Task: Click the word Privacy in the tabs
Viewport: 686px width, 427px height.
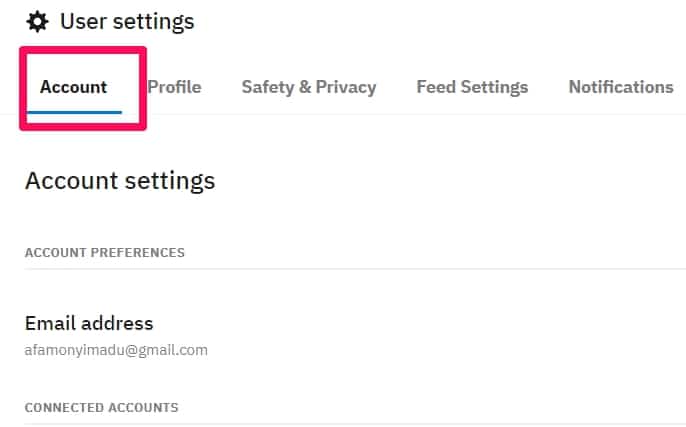Action: pyautogui.click(x=346, y=88)
